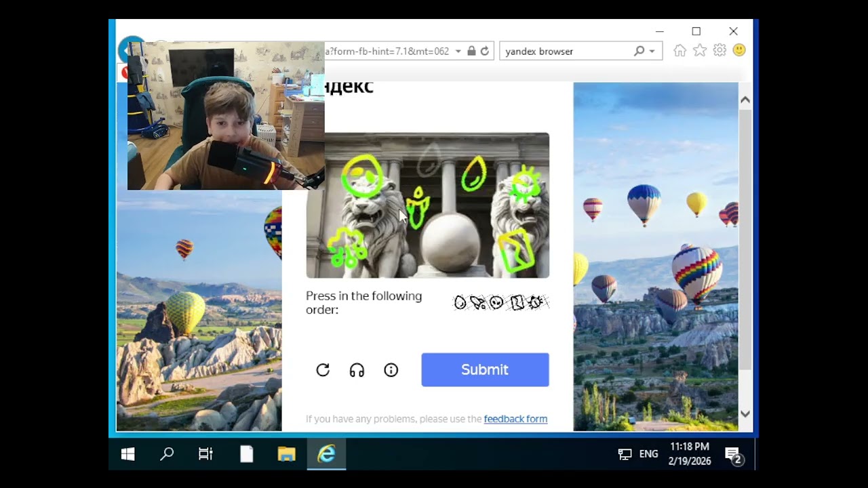Click the "Press in the following order:" text
The height and width of the screenshot is (488, 868).
point(364,303)
